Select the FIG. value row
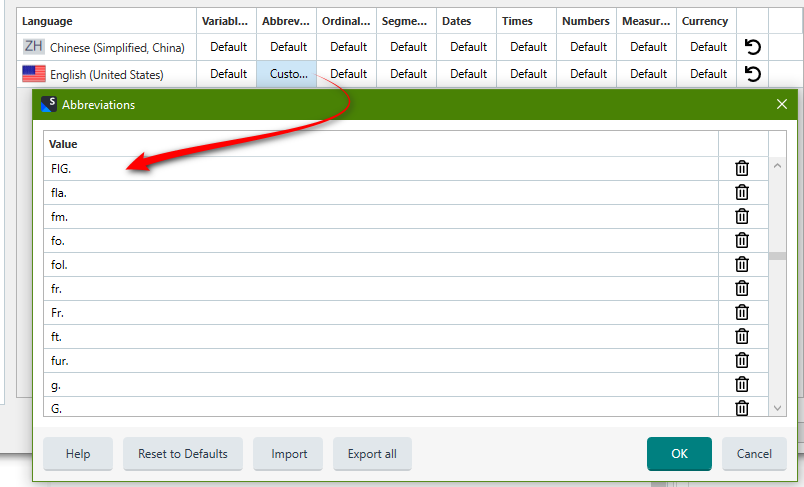 [380, 168]
